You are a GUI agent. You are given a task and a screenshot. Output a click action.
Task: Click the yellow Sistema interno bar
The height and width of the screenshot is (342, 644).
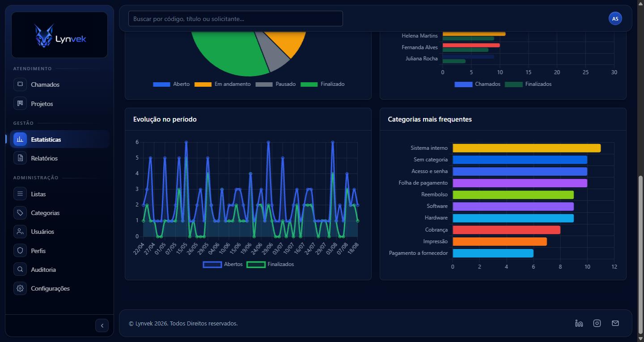[526, 148]
